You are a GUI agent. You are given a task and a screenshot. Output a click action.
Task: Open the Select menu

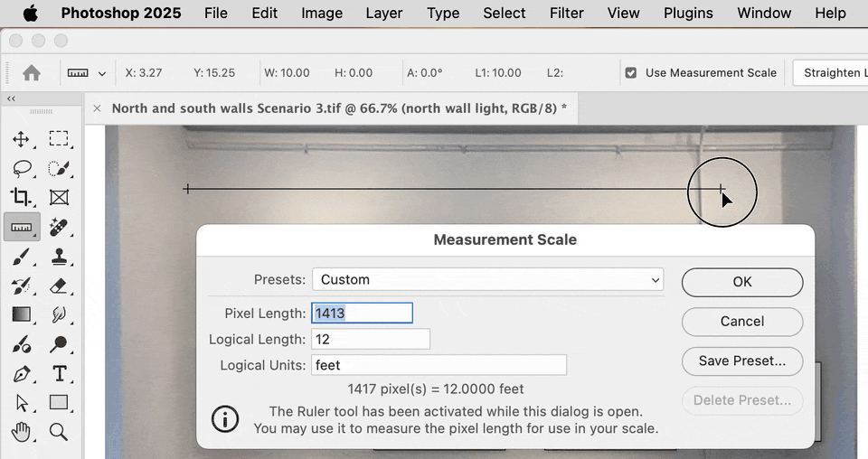(505, 14)
